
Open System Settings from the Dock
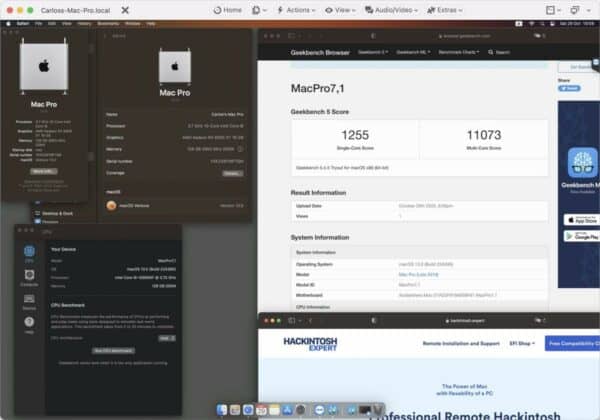[301, 410]
